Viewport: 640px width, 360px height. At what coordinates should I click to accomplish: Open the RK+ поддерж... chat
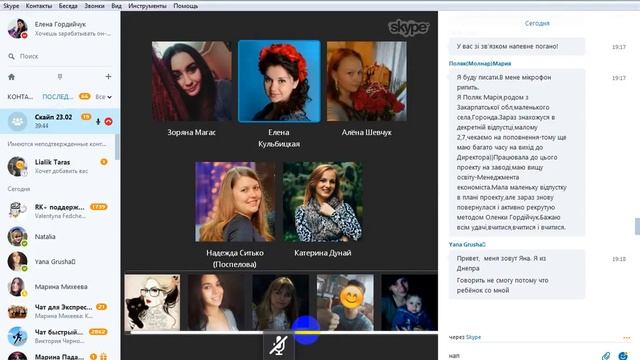tap(60, 211)
